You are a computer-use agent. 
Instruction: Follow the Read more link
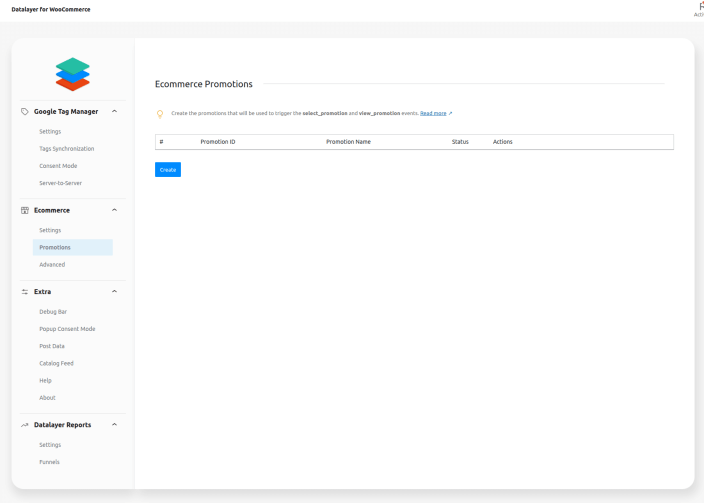click(x=433, y=114)
